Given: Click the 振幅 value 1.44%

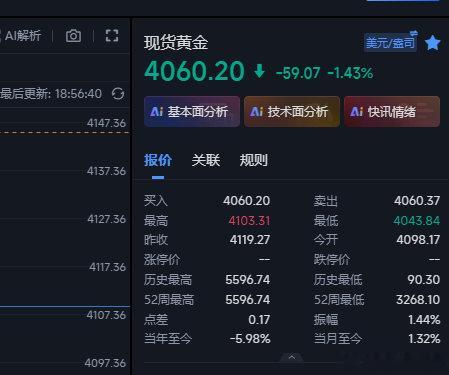Looking at the screenshot, I should pyautogui.click(x=424, y=320).
